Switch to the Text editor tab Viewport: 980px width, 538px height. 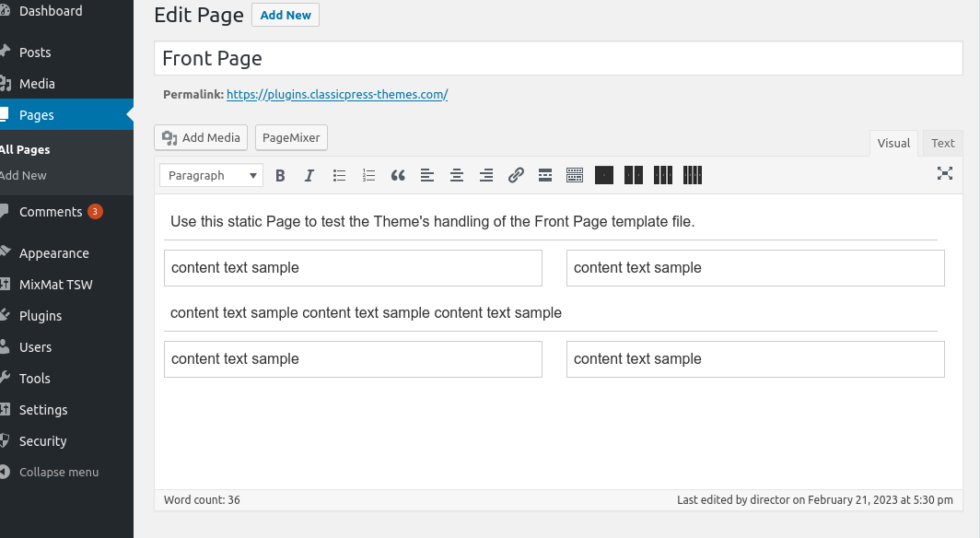click(942, 143)
